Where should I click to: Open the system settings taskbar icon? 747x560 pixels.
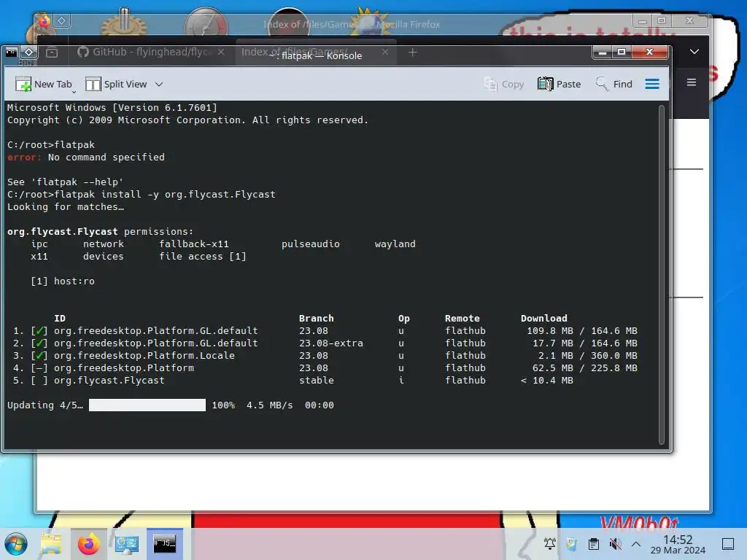click(127, 544)
